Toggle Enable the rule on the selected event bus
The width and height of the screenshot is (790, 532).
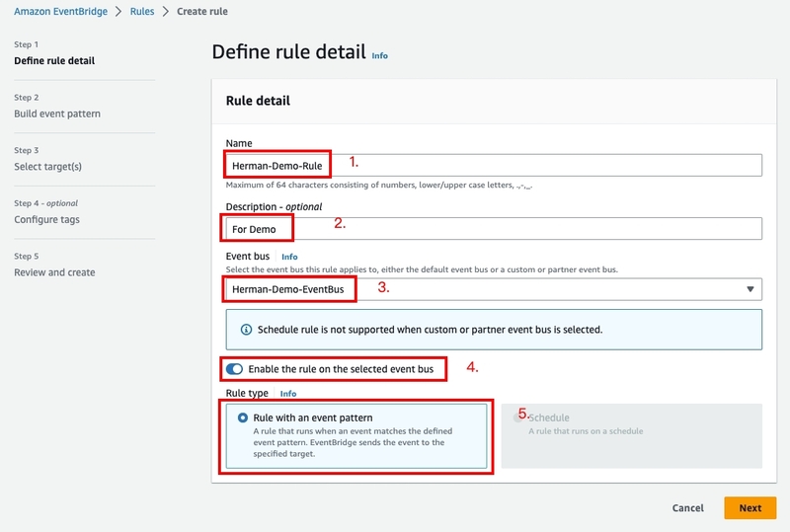pyautogui.click(x=234, y=369)
